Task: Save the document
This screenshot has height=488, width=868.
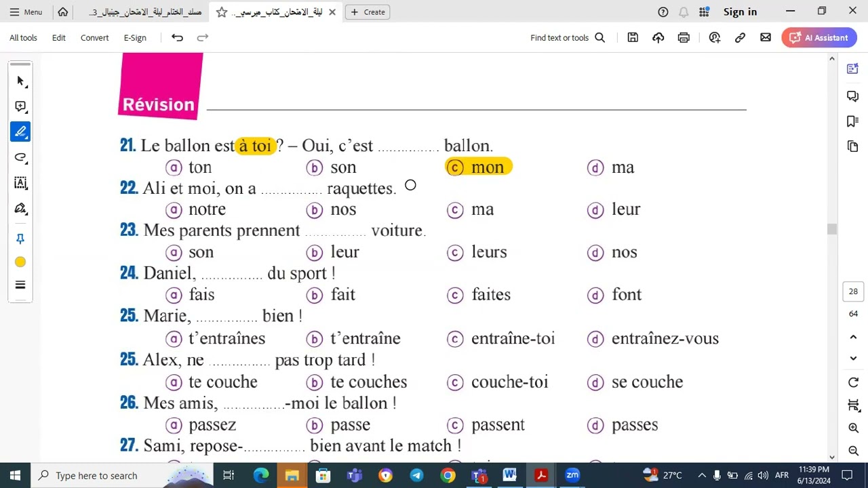Action: 633,38
